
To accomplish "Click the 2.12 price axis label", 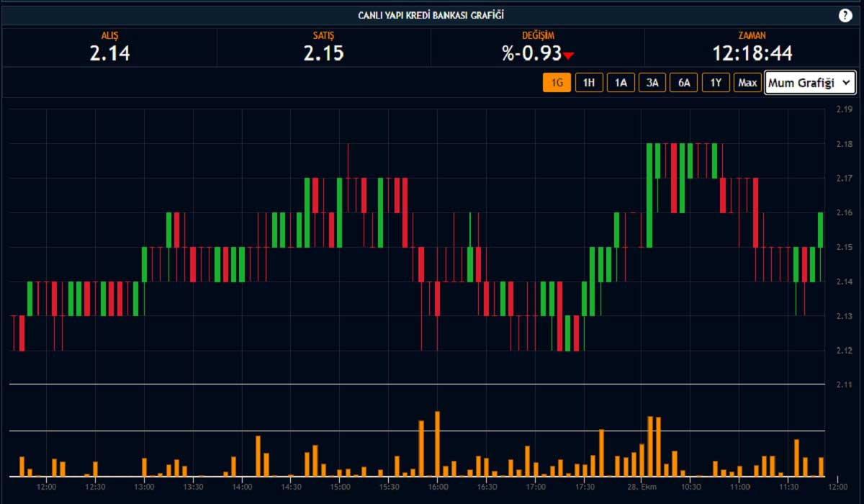I will 844,351.
